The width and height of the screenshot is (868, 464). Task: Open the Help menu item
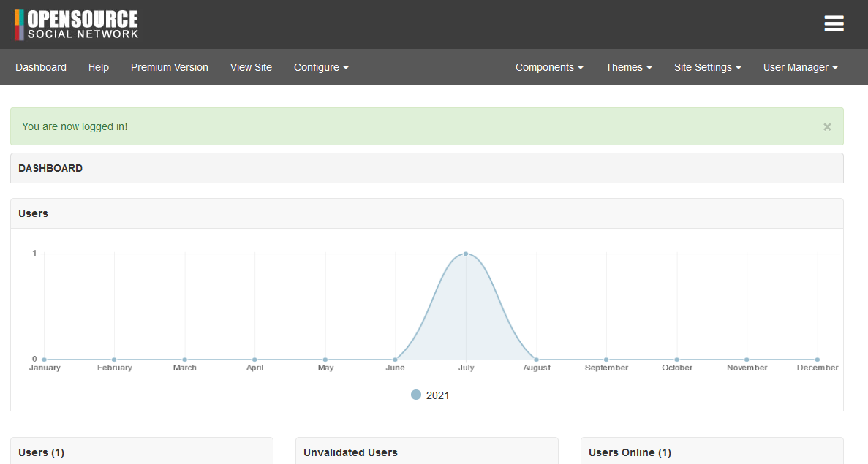pos(99,67)
